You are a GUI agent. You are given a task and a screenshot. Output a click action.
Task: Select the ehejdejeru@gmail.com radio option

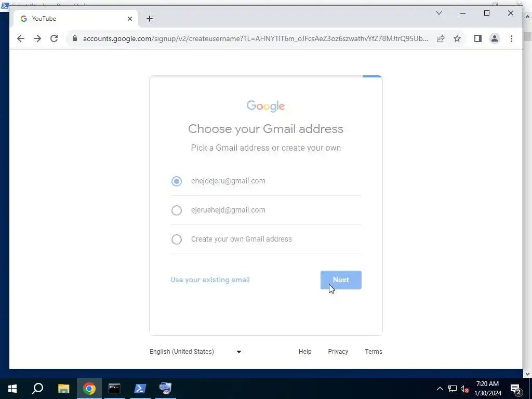click(x=177, y=181)
